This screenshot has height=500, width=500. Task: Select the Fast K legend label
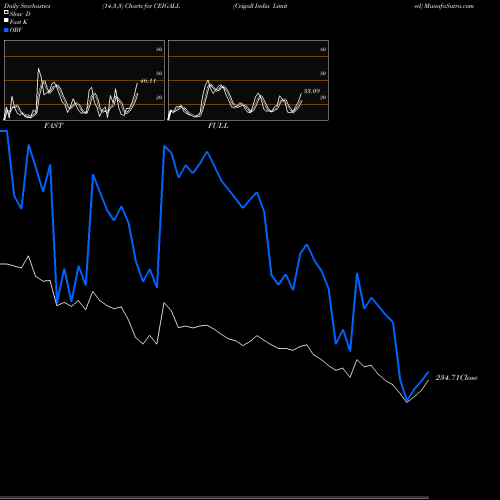(x=19, y=22)
